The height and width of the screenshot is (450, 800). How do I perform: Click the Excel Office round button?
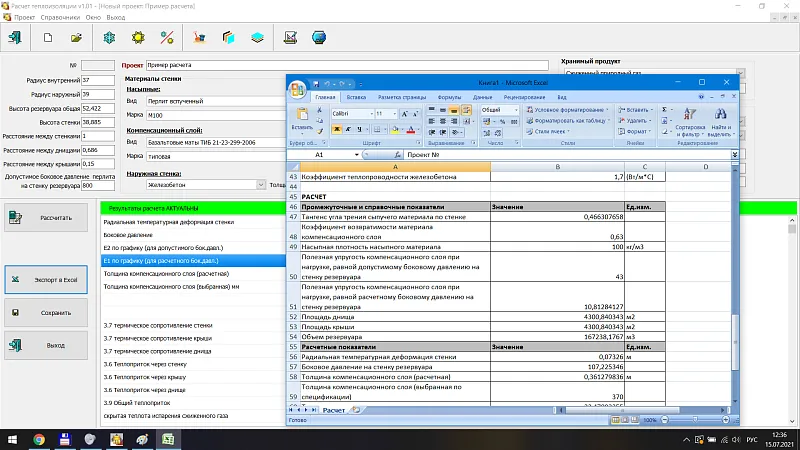pos(298,89)
